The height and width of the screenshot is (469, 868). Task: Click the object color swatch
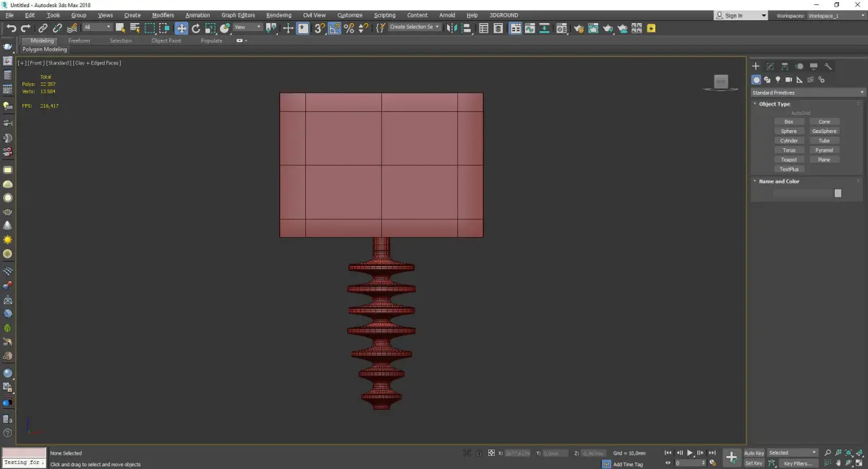click(838, 193)
